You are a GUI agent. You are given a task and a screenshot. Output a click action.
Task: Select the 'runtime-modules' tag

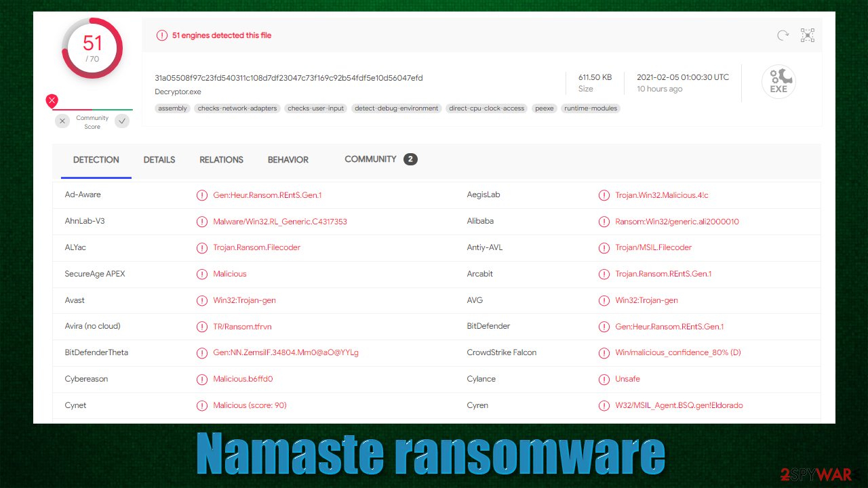coord(591,108)
